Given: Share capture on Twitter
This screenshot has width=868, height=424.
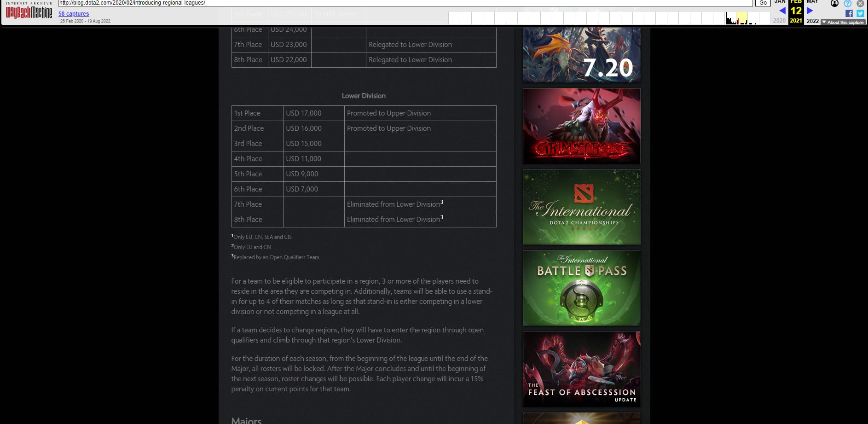Looking at the screenshot, I should [860, 13].
